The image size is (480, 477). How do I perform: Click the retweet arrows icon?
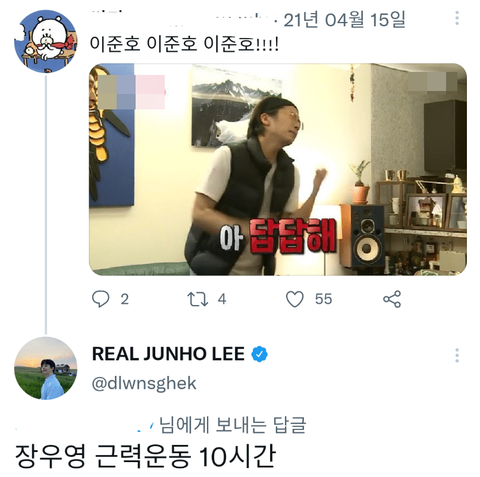pyautogui.click(x=197, y=299)
